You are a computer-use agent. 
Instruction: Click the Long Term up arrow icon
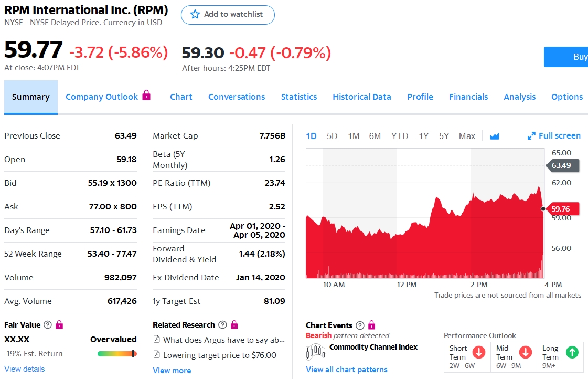pos(572,352)
